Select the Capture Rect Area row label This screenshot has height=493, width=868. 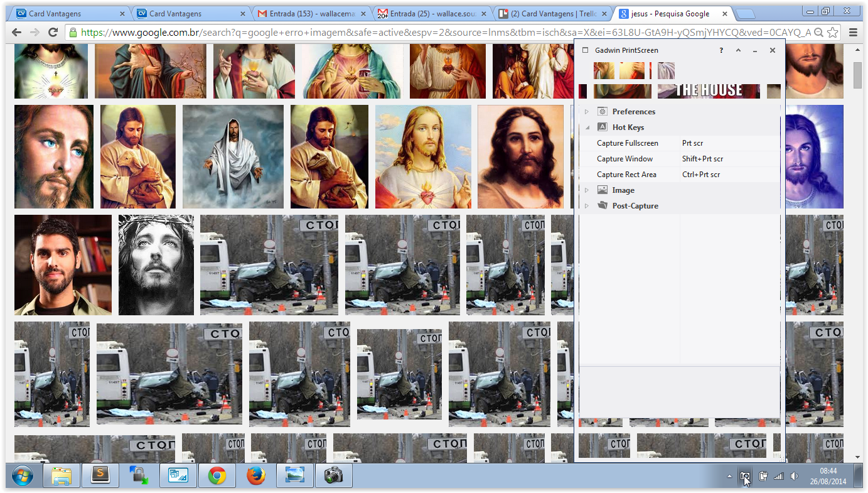coord(626,175)
